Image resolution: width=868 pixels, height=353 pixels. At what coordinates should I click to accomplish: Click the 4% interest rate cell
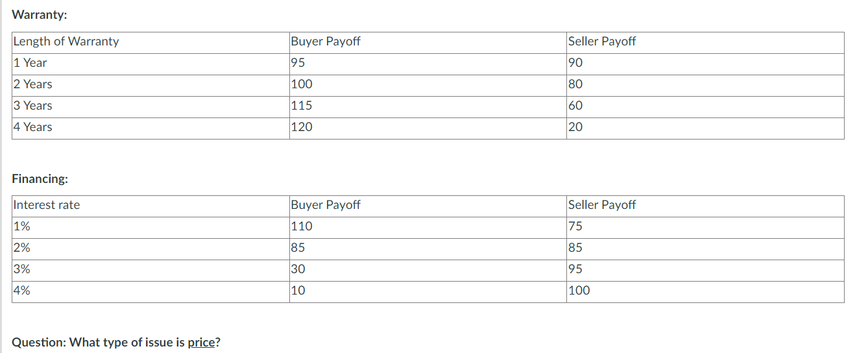point(22,291)
